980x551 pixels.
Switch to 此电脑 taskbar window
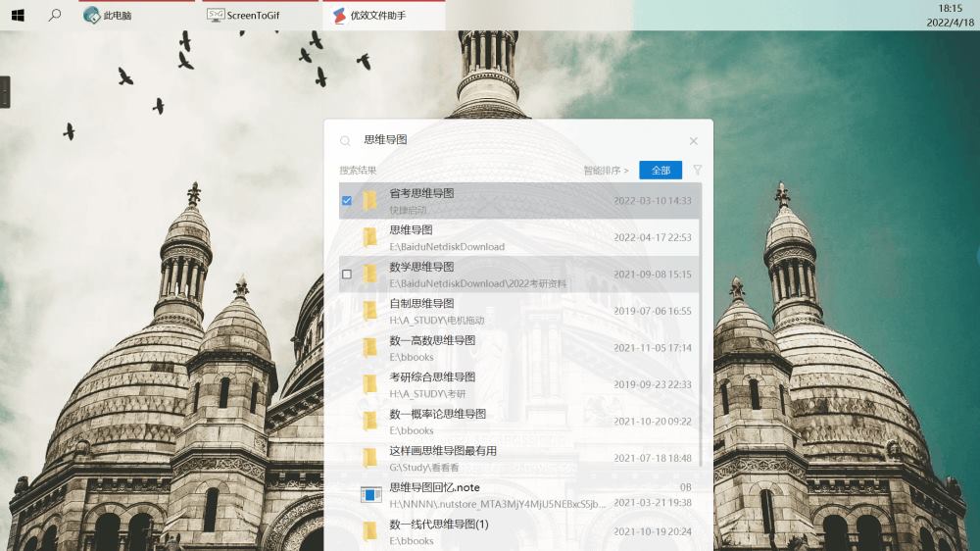pos(116,16)
